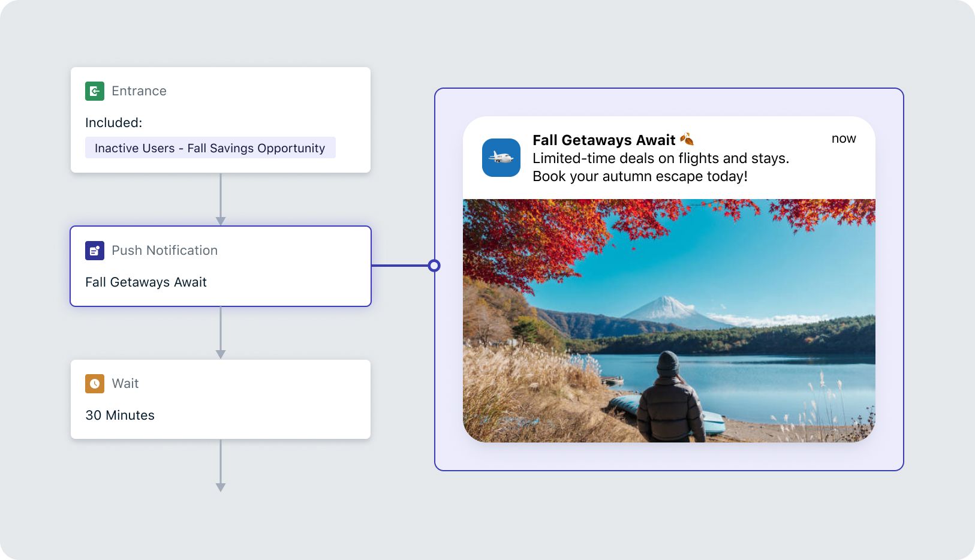The image size is (975, 560).
Task: Click "Fall Getaways Await" in Push Notification card
Action: point(146,282)
